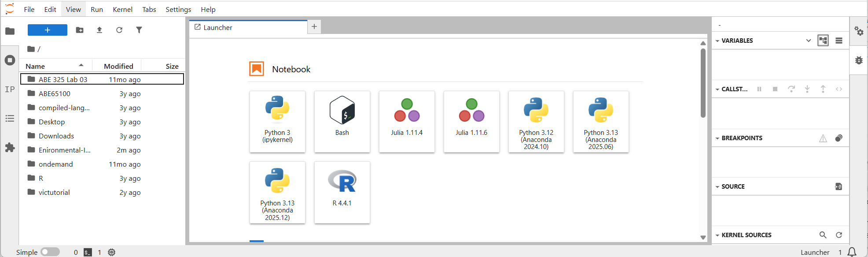Viewport: 868px width, 257px height.
Task: Click the kernel chip icon in status bar
Action: tap(112, 253)
